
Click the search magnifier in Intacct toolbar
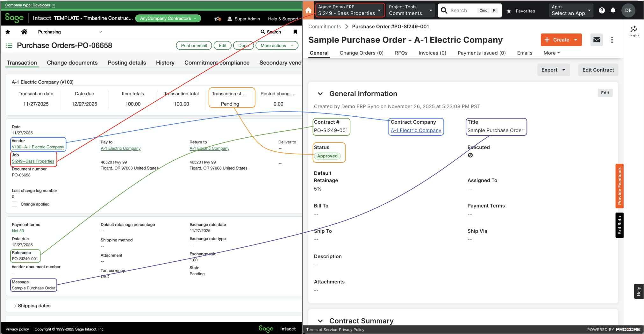coord(262,32)
